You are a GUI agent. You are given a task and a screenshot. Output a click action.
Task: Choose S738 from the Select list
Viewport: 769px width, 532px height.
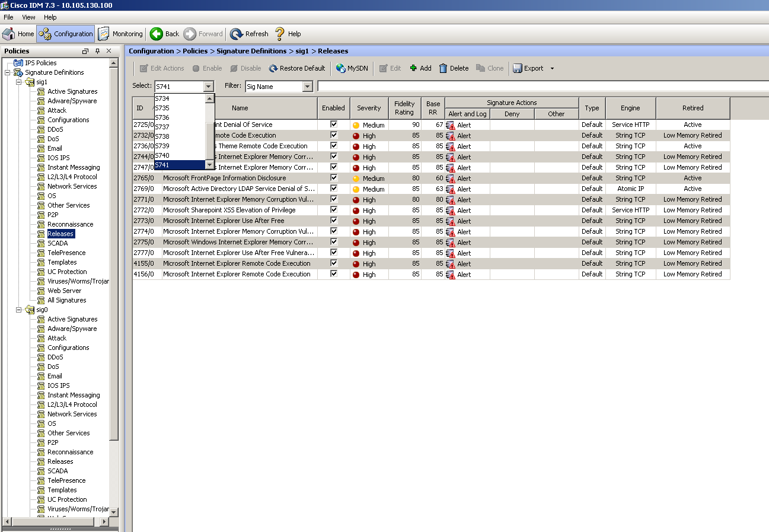(180, 136)
